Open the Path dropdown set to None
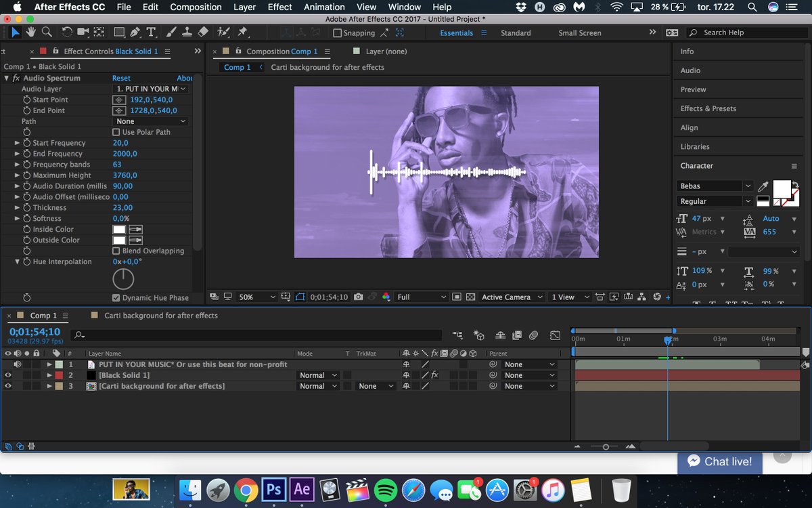 (151, 121)
